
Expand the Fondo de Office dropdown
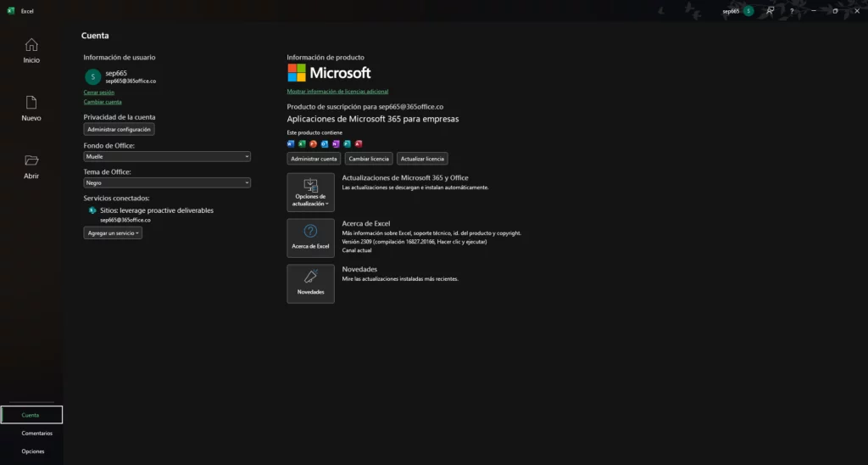167,156
